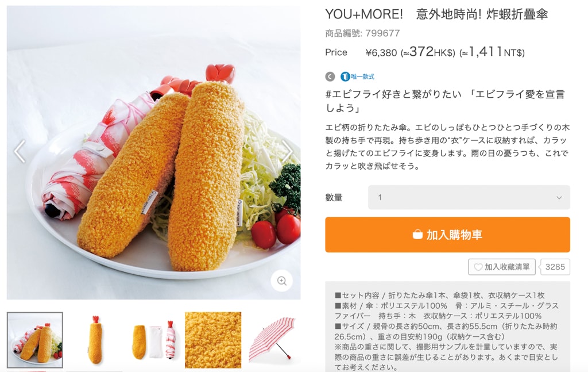Select the plated fried shrimp thumbnail
The height and width of the screenshot is (372, 588).
coord(35,340)
